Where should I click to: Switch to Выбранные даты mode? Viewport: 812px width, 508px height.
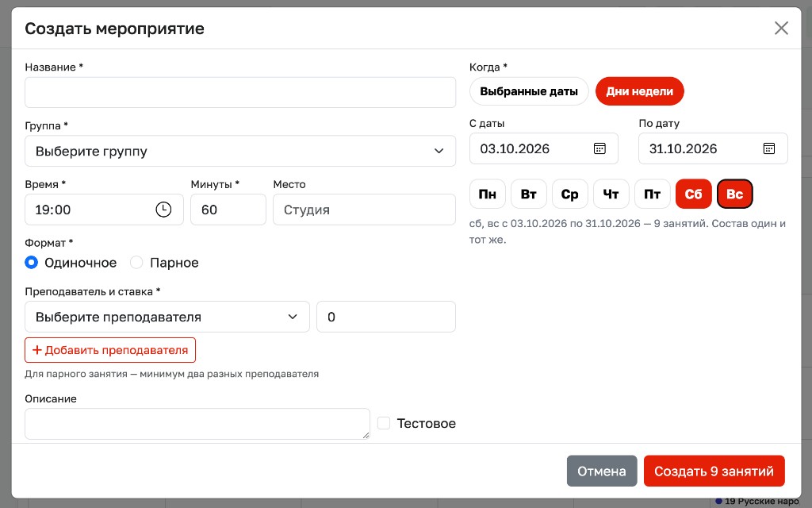529,91
